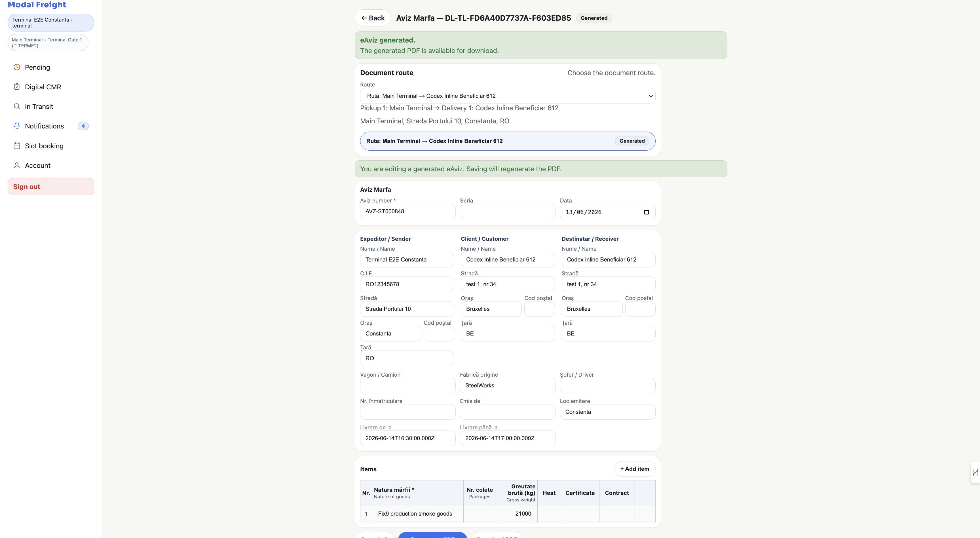Click Sign out

[x=51, y=187]
